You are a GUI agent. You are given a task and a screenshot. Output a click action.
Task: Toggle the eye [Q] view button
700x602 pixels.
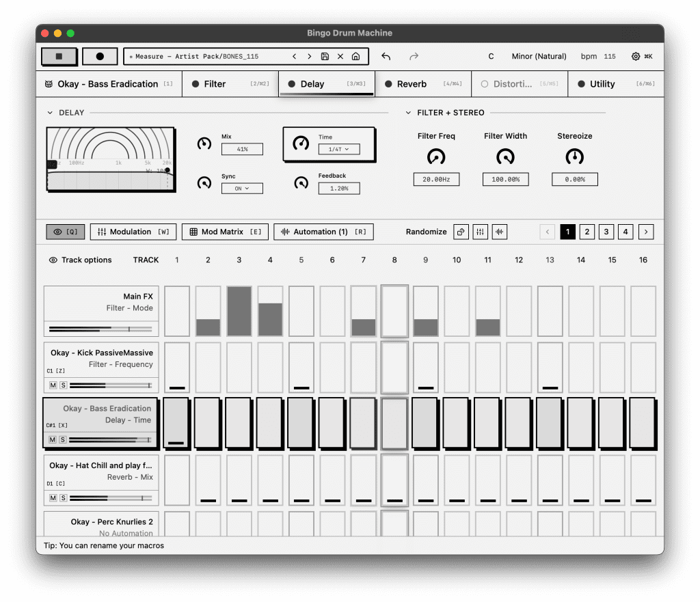pos(65,232)
